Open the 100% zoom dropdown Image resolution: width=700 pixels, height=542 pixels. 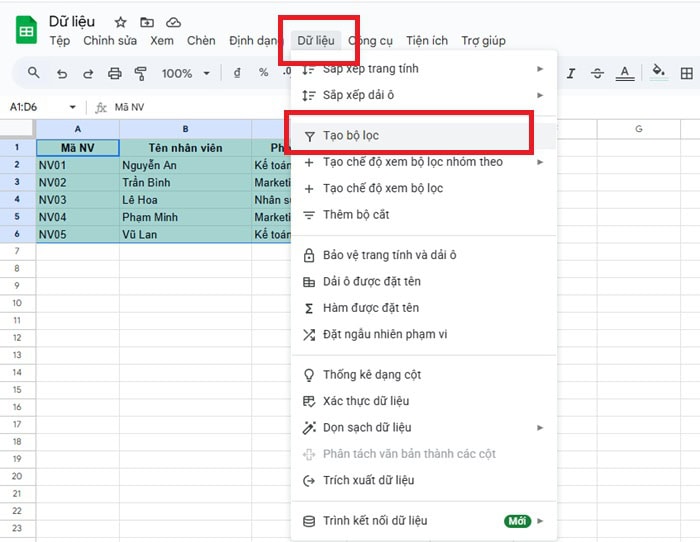coord(186,73)
